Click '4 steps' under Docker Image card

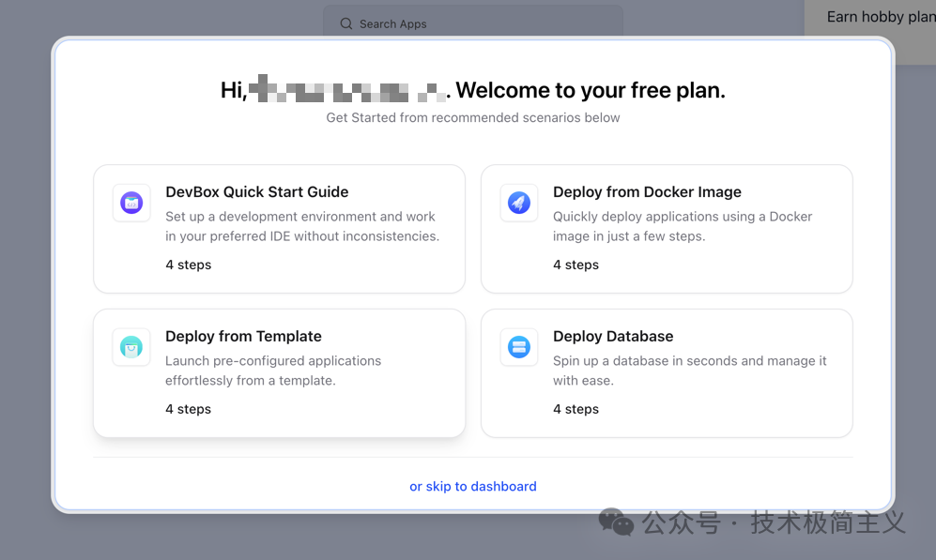[x=575, y=265]
